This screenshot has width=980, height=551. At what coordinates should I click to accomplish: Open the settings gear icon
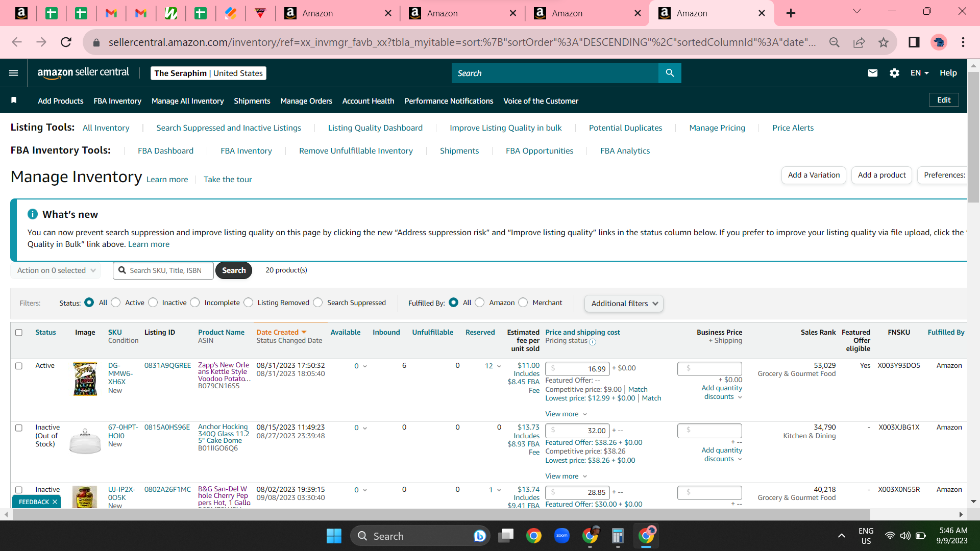click(894, 73)
